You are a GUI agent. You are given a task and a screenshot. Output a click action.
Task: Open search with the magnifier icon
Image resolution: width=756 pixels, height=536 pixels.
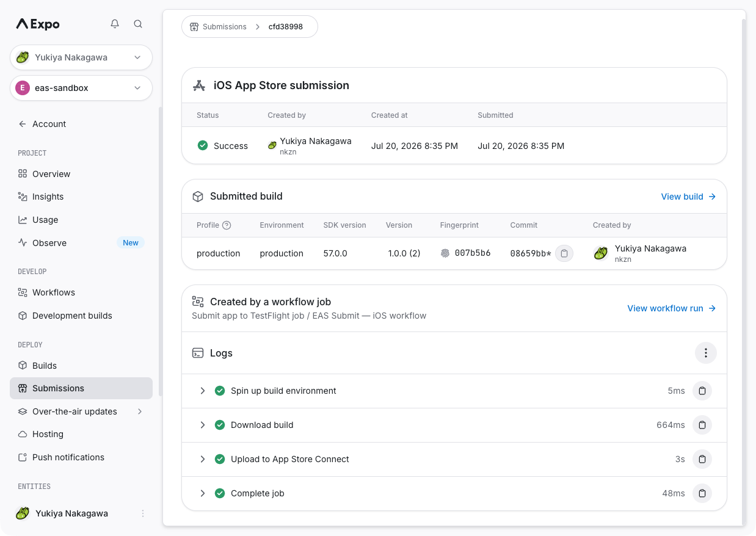pos(138,24)
